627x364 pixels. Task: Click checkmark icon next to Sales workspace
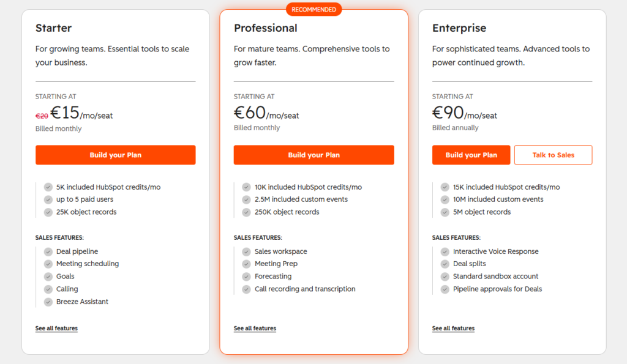(x=247, y=251)
